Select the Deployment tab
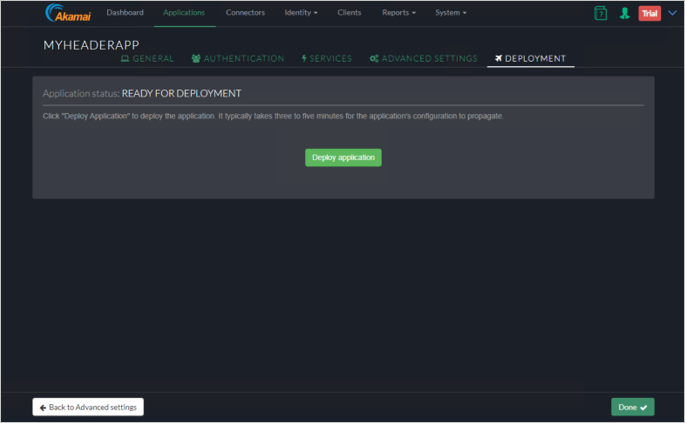Image resolution: width=685 pixels, height=423 pixels. pyautogui.click(x=530, y=59)
